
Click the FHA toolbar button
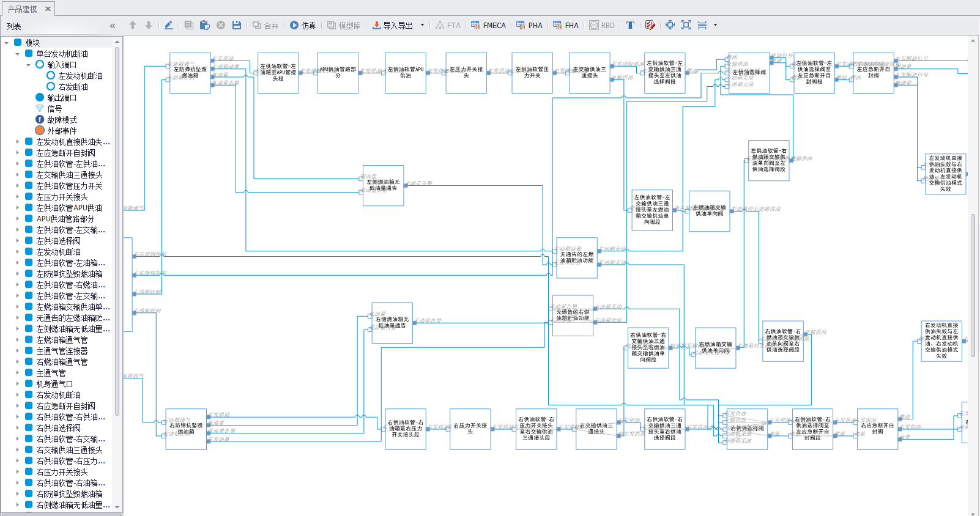click(566, 25)
